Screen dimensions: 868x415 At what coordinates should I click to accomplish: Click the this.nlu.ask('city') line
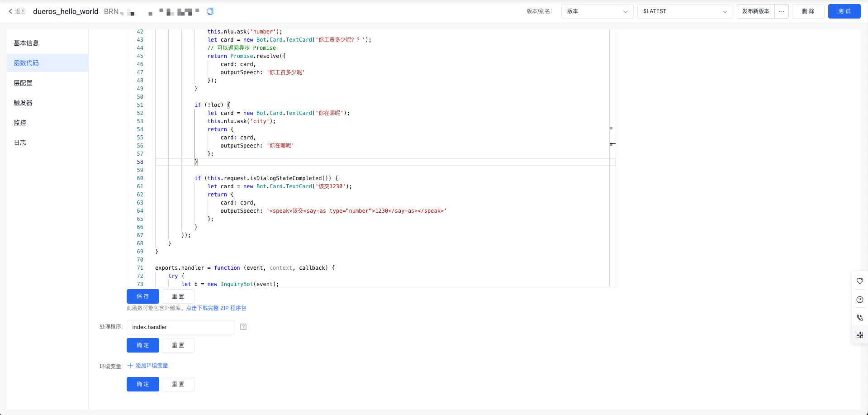point(242,121)
